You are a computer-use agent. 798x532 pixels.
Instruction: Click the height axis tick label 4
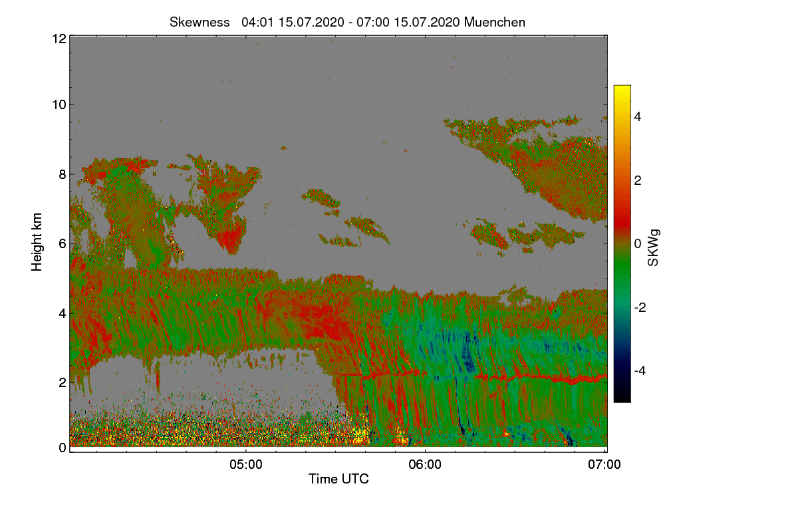point(63,313)
